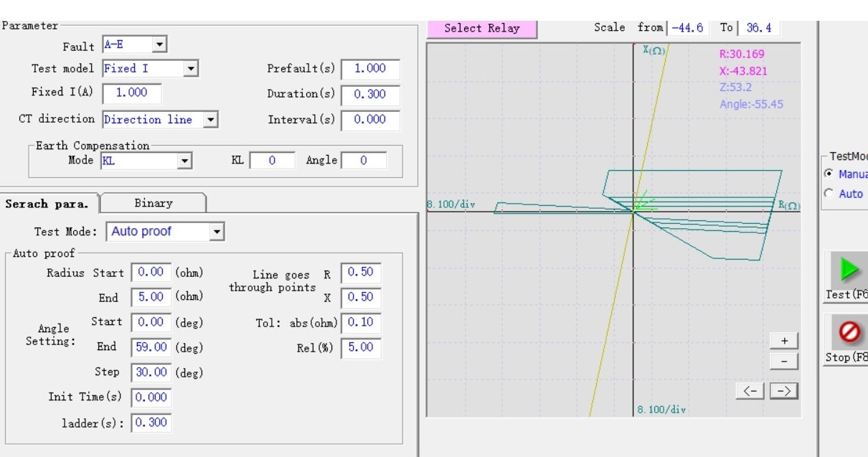Click the Line goes through R field
The height and width of the screenshot is (457, 868).
click(x=362, y=273)
